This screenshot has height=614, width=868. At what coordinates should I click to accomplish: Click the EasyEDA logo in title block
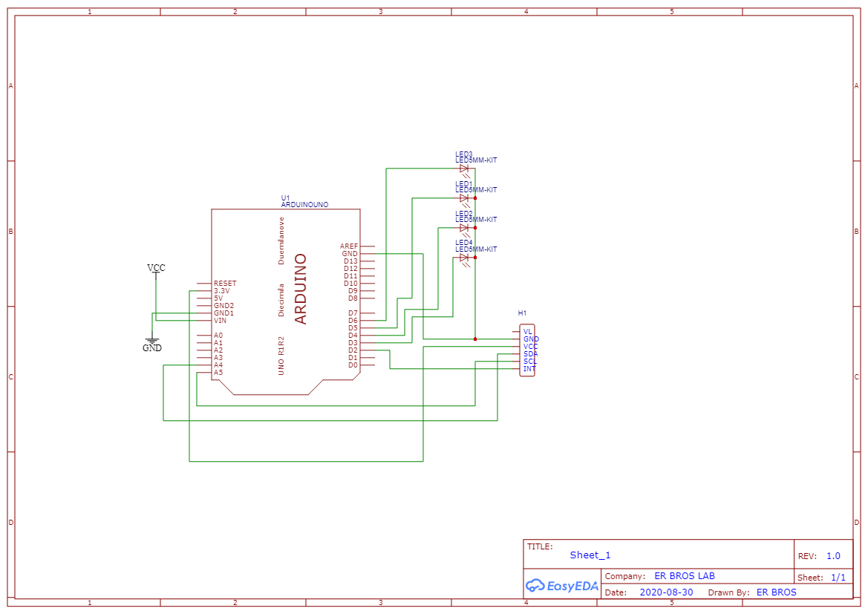pos(562,586)
